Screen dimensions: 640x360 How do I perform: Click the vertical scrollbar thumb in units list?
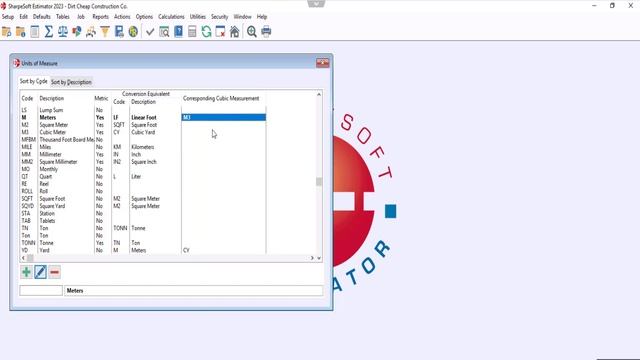tap(319, 182)
